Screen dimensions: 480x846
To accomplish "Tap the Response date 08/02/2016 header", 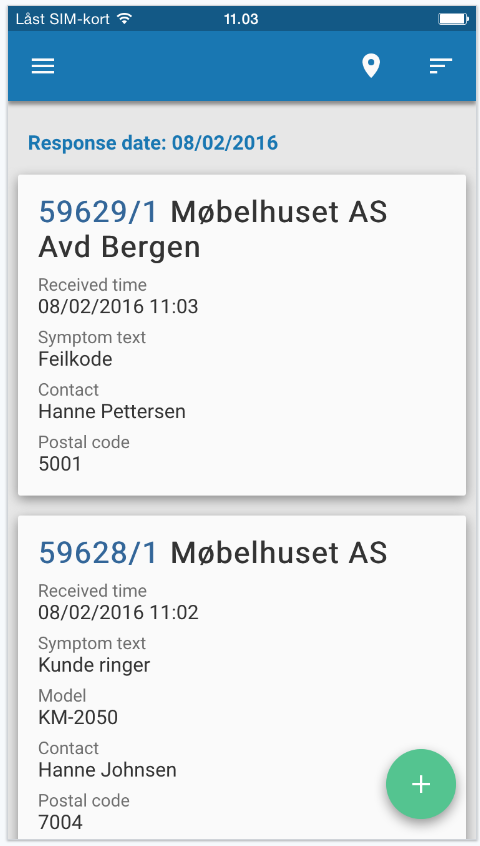I will coord(153,143).
